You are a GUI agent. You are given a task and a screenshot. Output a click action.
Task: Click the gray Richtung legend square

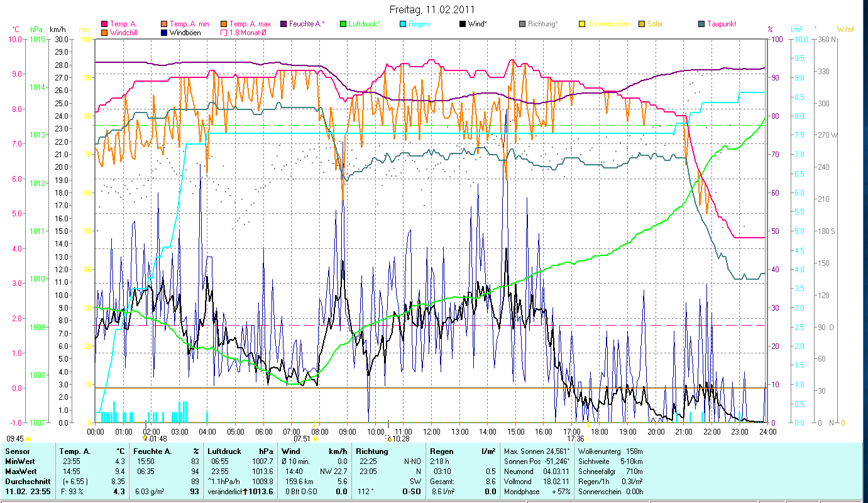(x=522, y=24)
